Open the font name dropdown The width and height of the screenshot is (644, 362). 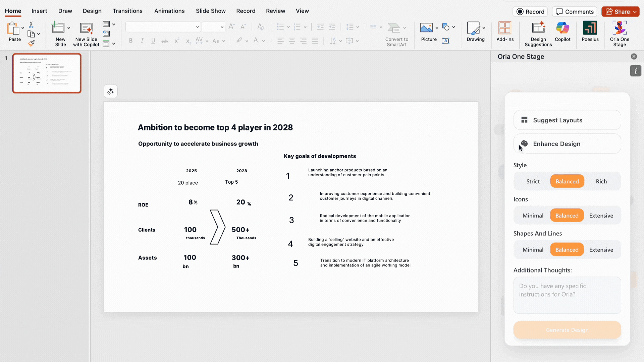pyautogui.click(x=197, y=27)
